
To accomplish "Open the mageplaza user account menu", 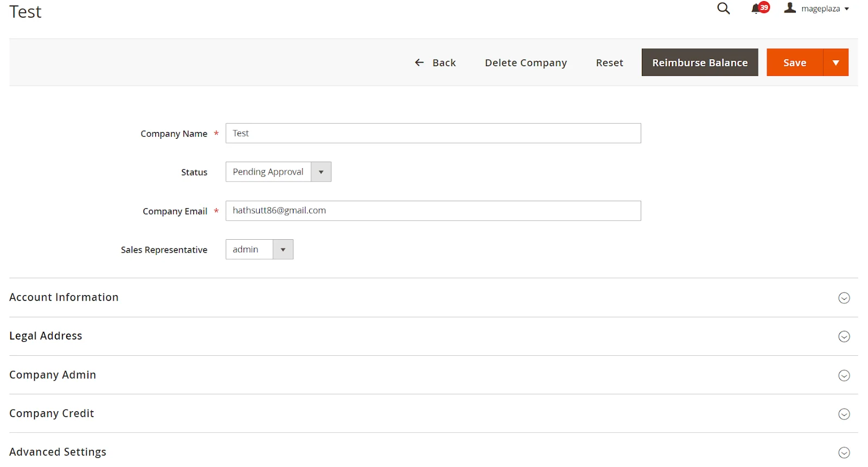I will click(x=816, y=9).
